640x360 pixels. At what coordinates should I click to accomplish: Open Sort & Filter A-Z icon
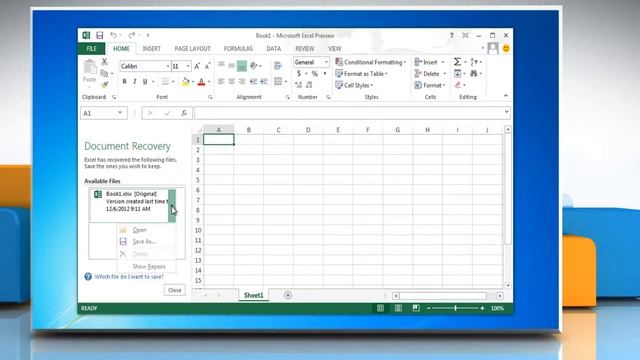pos(473,62)
